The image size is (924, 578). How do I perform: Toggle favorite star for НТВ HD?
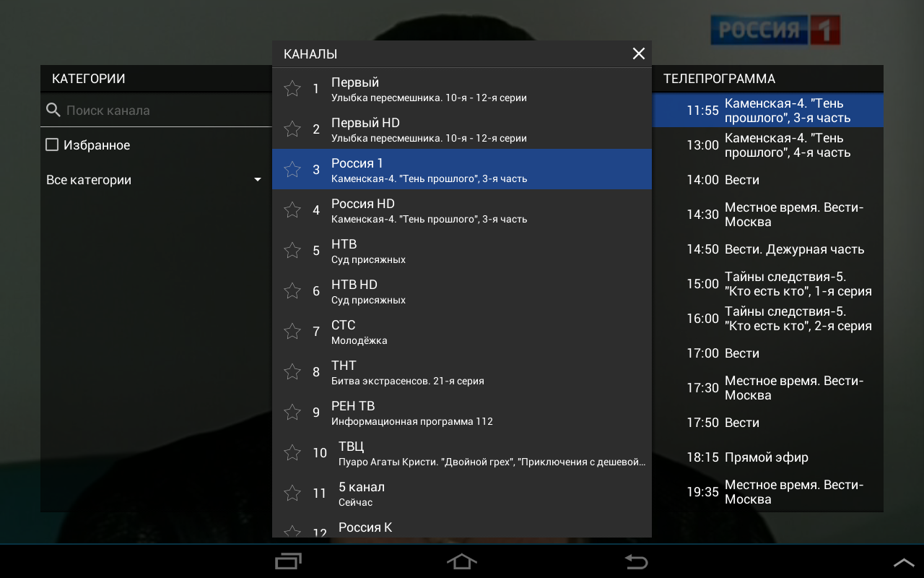coord(292,290)
